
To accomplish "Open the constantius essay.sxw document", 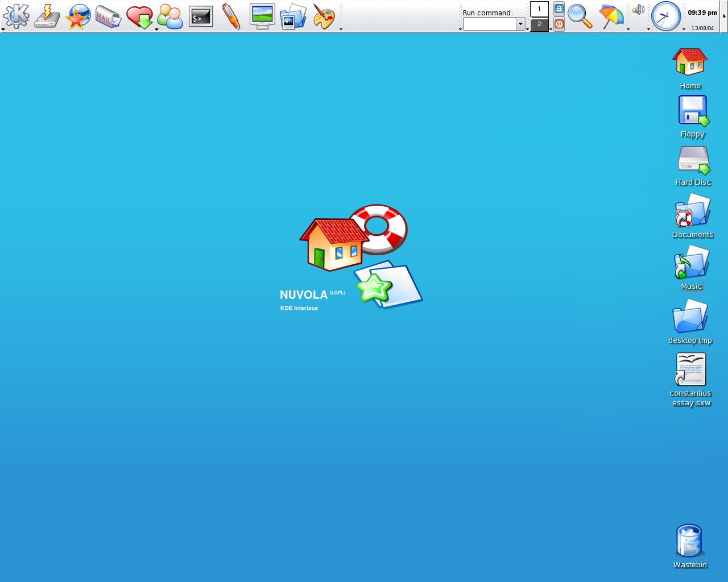I will (690, 369).
